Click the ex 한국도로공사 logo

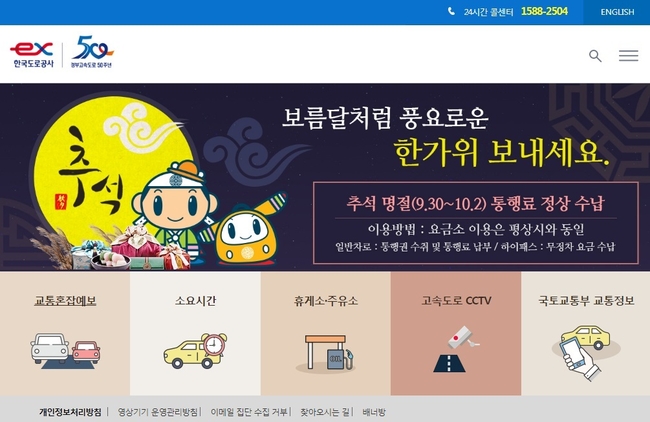pyautogui.click(x=32, y=54)
